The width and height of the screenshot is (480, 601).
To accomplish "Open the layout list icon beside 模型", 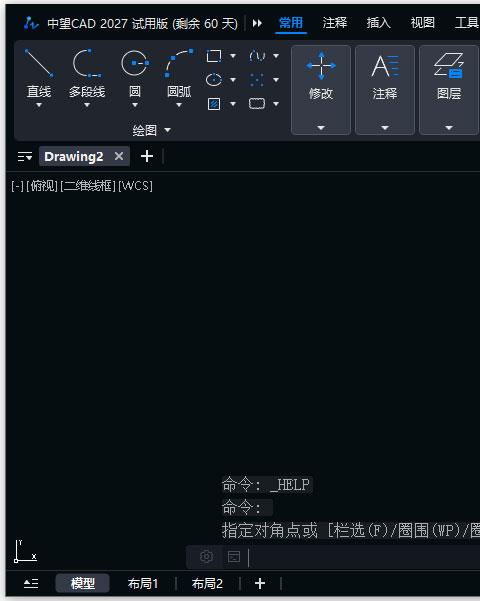I will (31, 583).
